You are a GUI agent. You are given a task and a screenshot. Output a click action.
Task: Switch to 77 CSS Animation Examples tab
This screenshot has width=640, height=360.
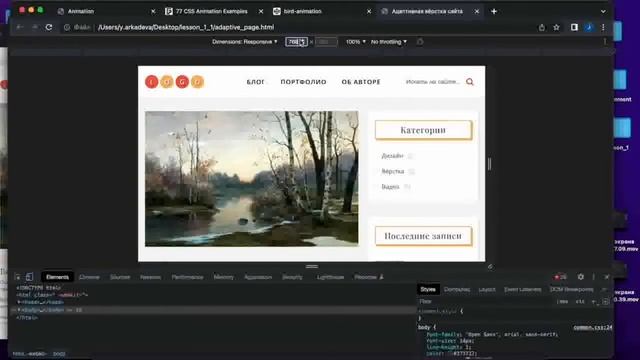click(211, 11)
